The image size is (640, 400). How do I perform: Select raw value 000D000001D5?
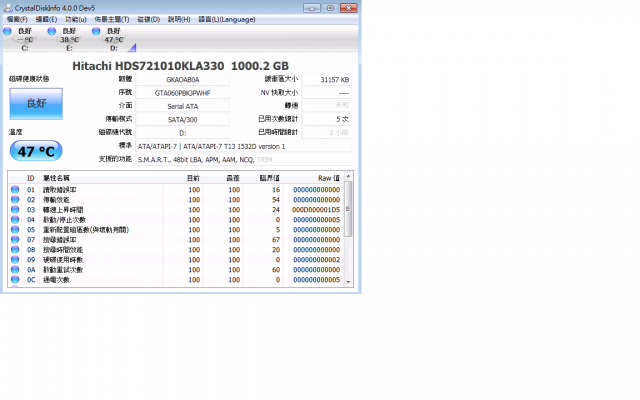pyautogui.click(x=316, y=210)
